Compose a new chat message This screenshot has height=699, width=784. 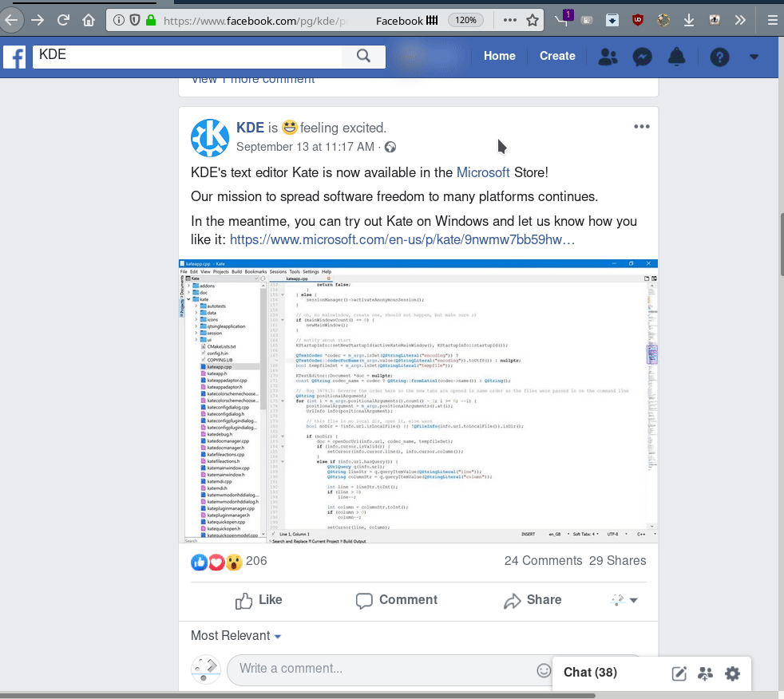679,673
